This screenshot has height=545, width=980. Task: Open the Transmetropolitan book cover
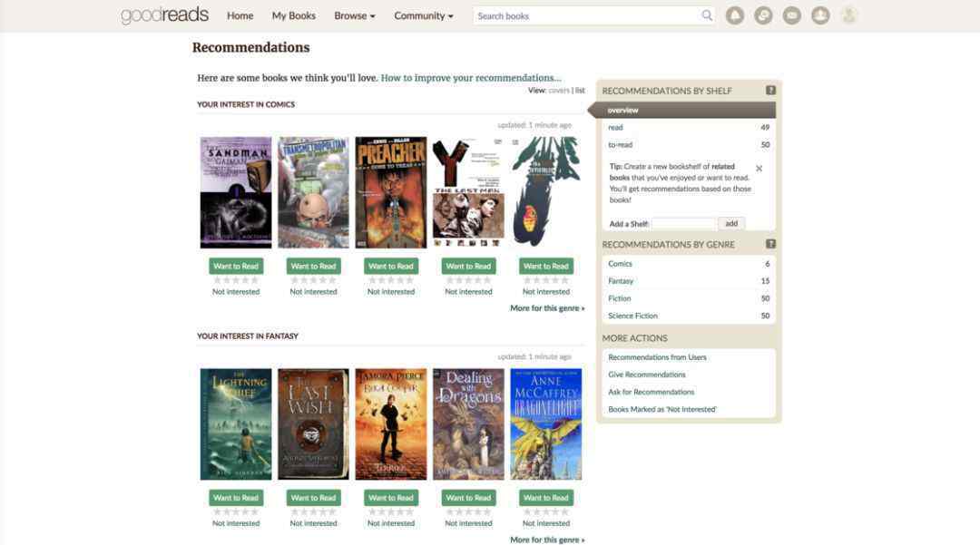313,192
